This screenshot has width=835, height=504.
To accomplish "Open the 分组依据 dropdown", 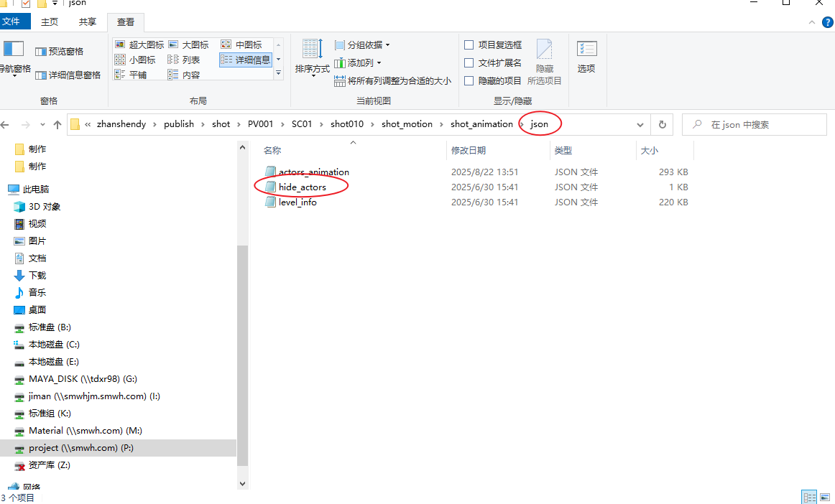I will (362, 45).
